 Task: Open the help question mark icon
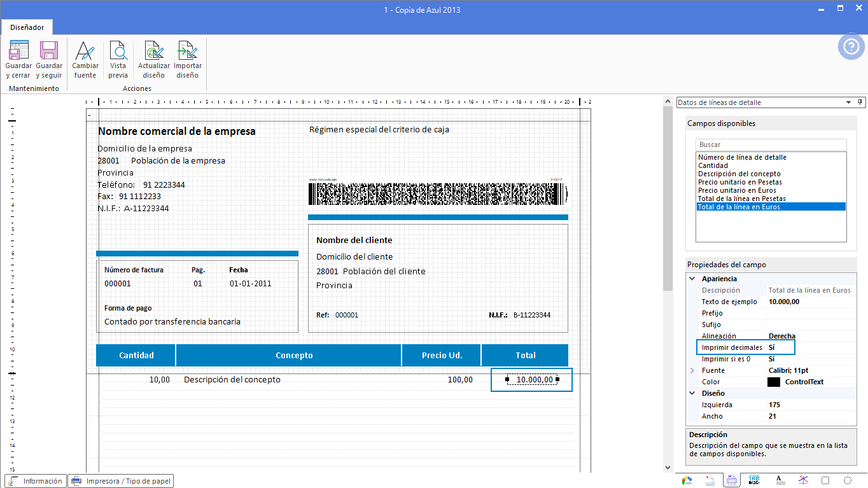point(851,46)
